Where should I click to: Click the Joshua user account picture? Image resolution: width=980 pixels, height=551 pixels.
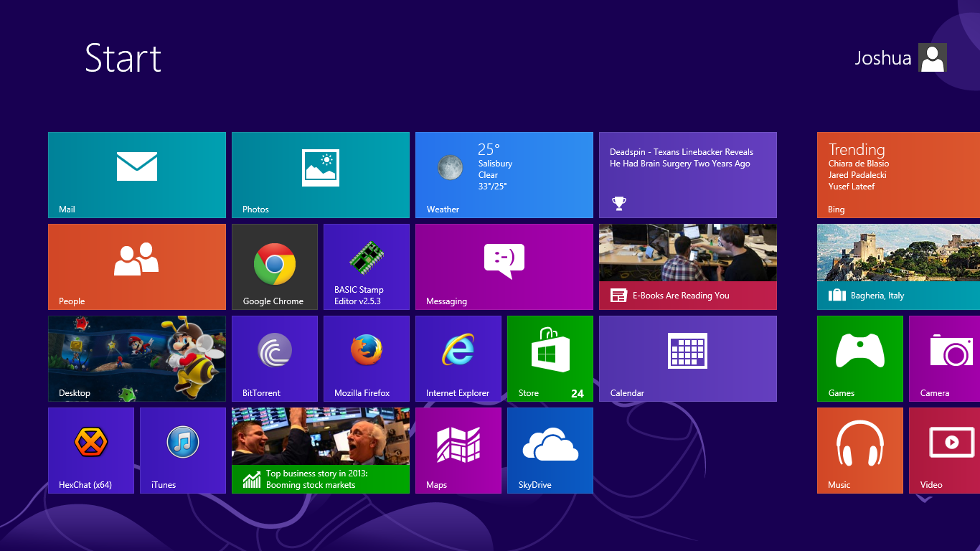[x=932, y=57]
